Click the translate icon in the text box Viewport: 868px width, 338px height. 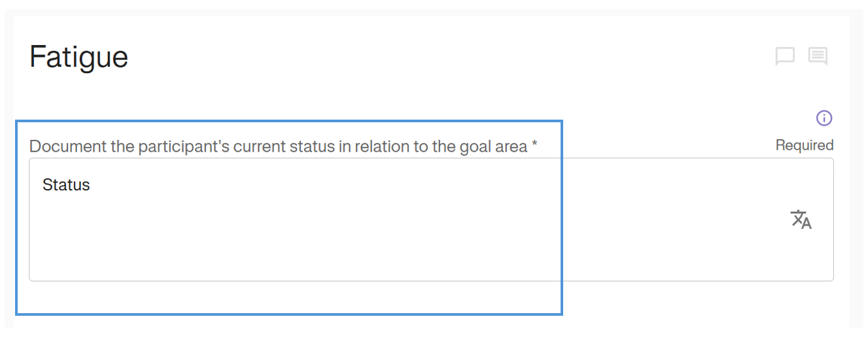(801, 220)
